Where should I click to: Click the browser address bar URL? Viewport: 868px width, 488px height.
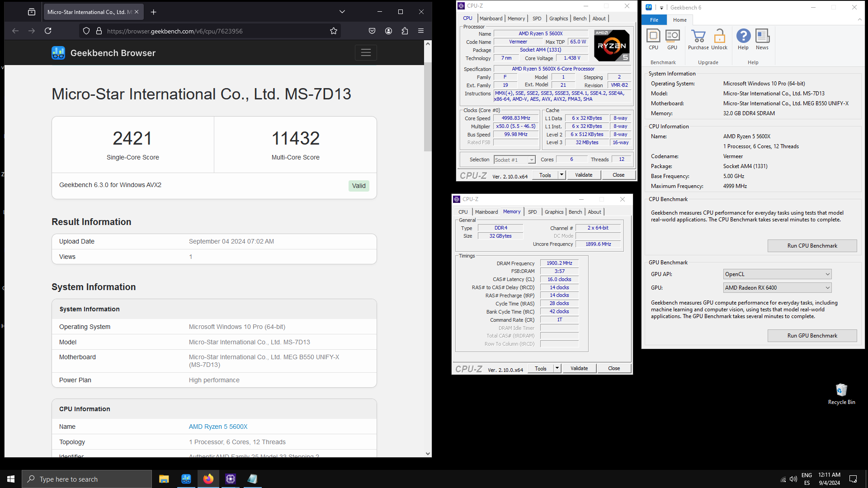coord(175,31)
